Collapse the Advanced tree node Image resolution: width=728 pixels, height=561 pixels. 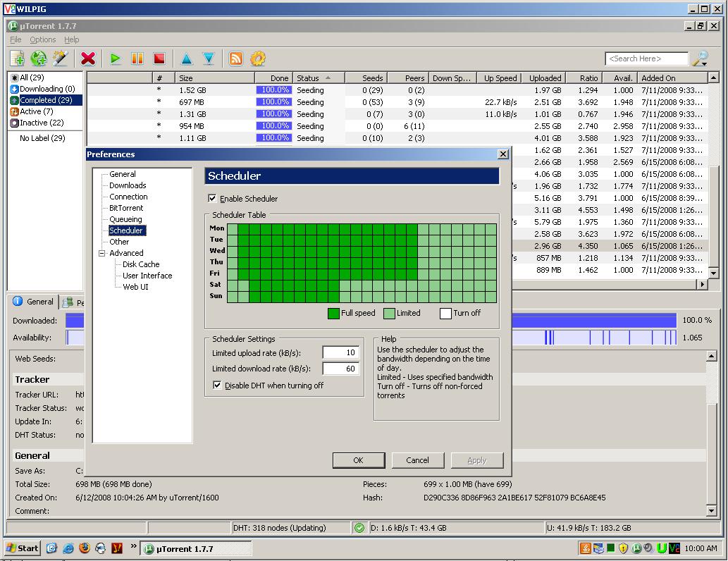pos(102,253)
